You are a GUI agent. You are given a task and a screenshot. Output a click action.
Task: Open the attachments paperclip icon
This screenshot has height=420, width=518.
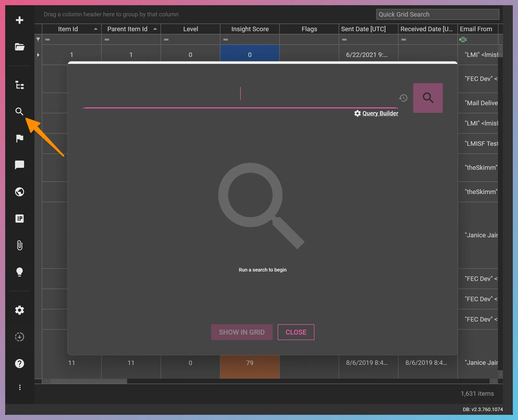coord(20,245)
